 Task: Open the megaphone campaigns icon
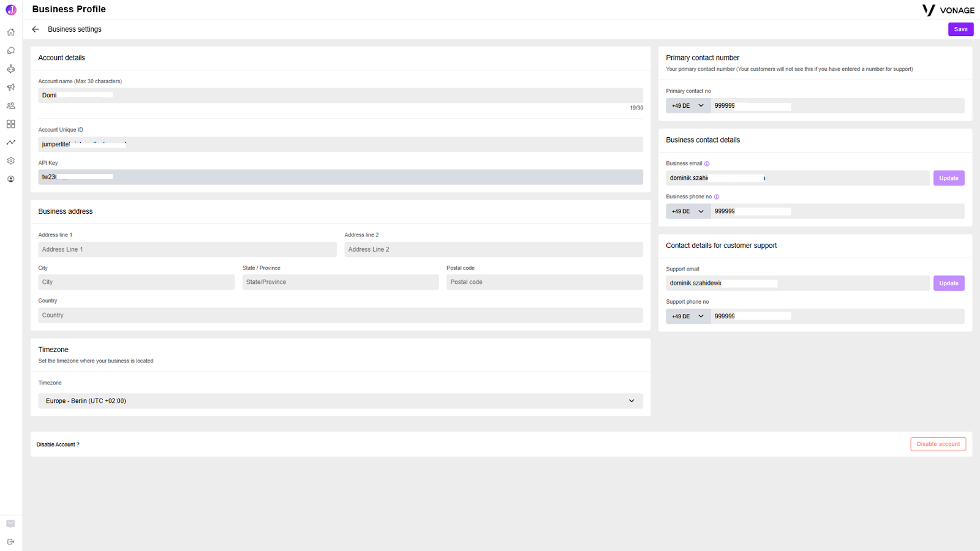point(10,88)
